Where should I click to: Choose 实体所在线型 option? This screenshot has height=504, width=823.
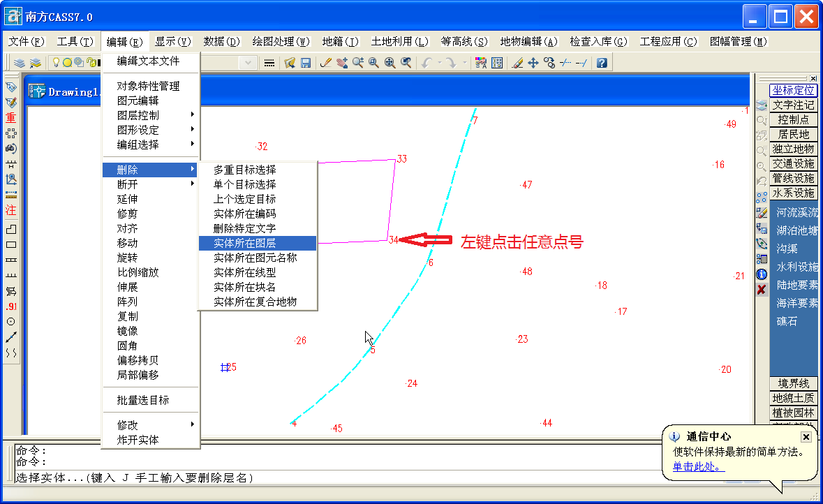[x=258, y=272]
